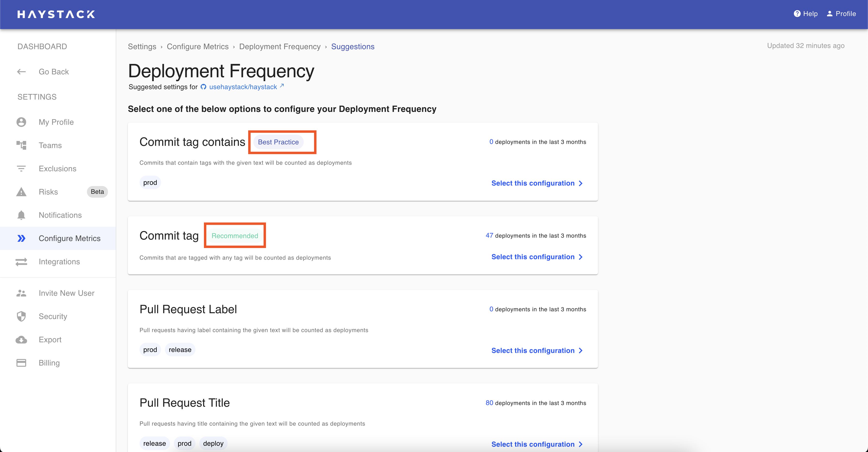Go to the Deployment Frequency breadcrumb
Screen dimensions: 868x452
[x=280, y=47]
